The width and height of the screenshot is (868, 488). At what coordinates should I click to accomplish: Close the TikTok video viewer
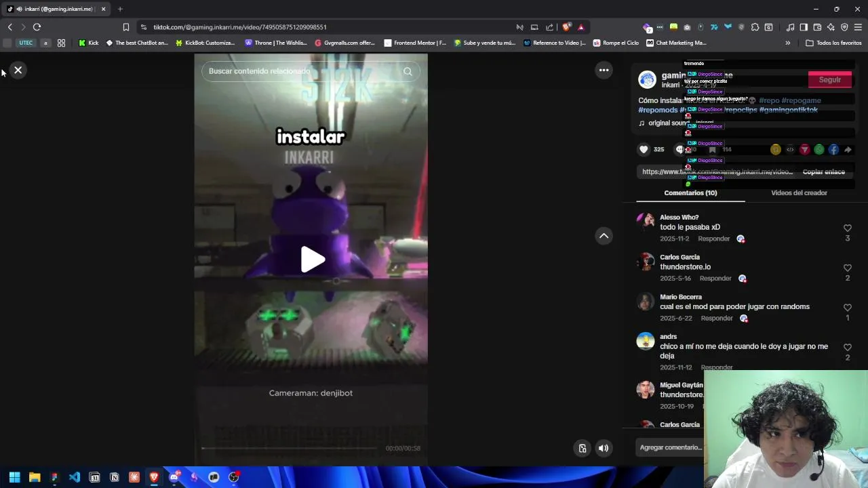click(18, 70)
